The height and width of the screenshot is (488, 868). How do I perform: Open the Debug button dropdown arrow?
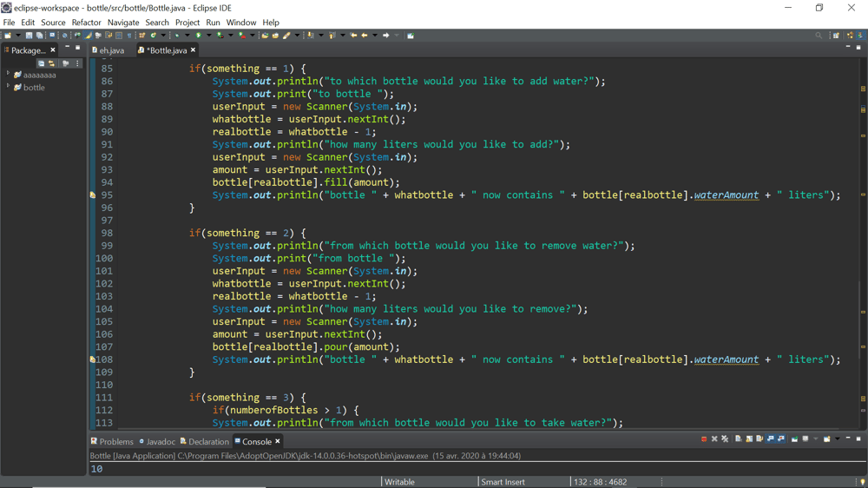pyautogui.click(x=187, y=36)
